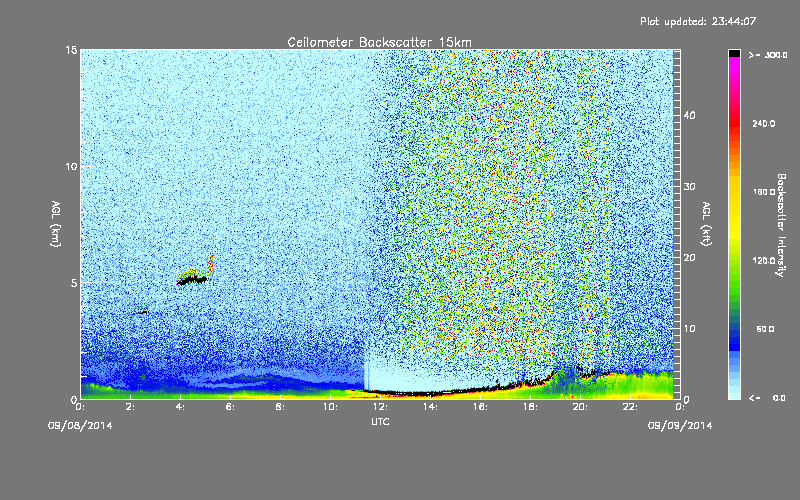Click the 5 tick on km axis

click(74, 283)
